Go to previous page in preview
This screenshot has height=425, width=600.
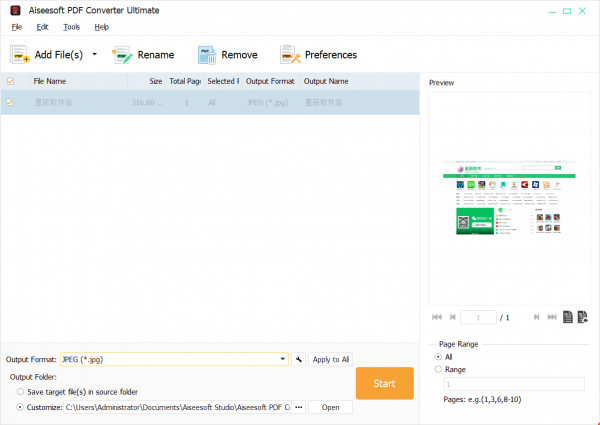coord(452,317)
